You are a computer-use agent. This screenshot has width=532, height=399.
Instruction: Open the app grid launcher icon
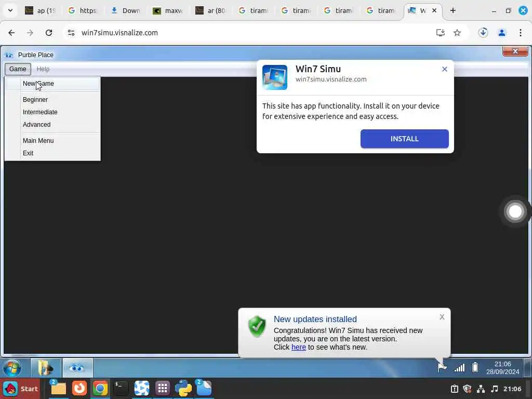coord(163,389)
